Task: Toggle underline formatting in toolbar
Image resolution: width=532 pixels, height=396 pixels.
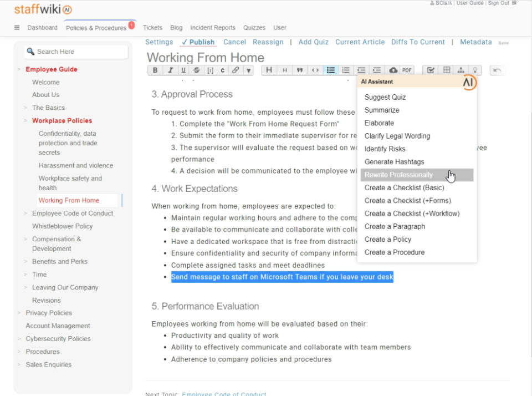Action: 183,70
